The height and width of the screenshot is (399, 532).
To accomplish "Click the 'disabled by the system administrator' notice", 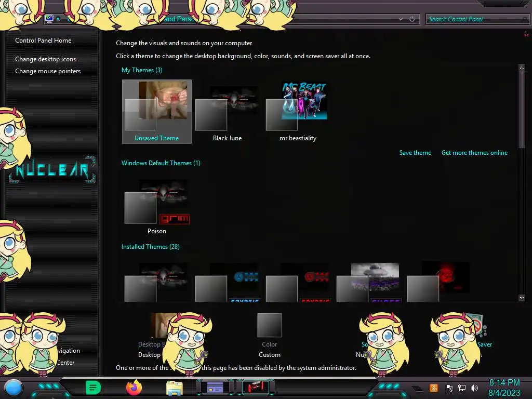I will 236,368.
